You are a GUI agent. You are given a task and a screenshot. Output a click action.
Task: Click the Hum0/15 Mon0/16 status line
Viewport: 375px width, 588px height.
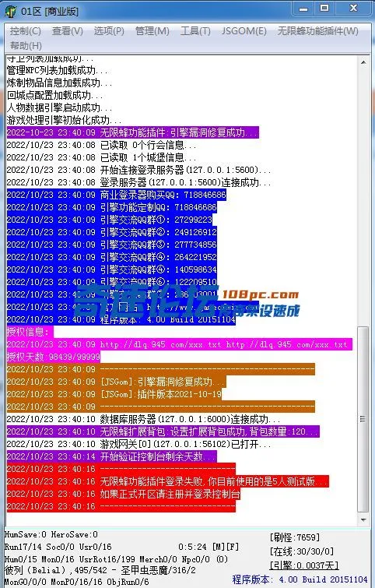116,559
